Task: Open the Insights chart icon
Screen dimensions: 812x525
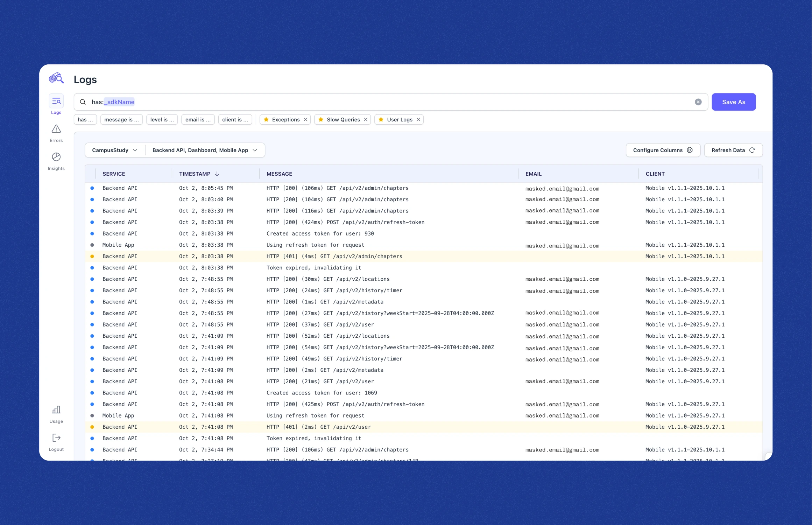Action: click(x=56, y=157)
